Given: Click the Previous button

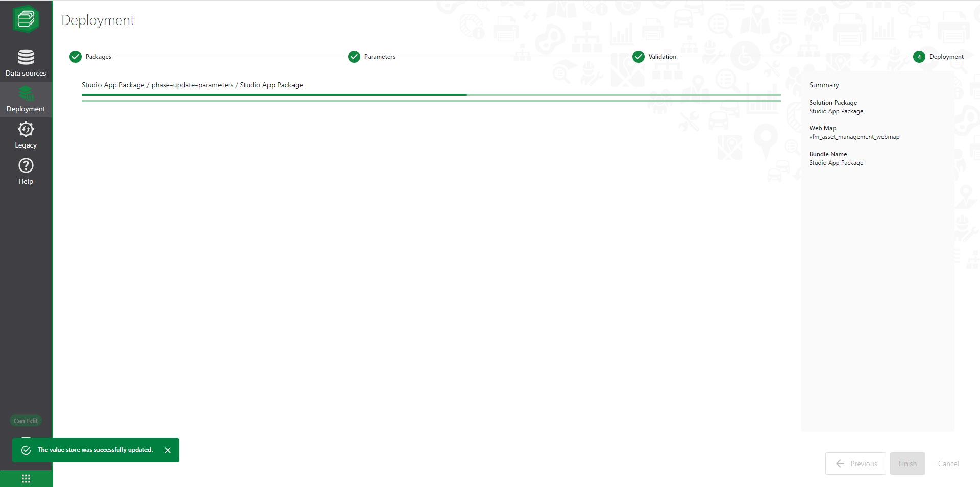Looking at the screenshot, I should click(x=855, y=464).
